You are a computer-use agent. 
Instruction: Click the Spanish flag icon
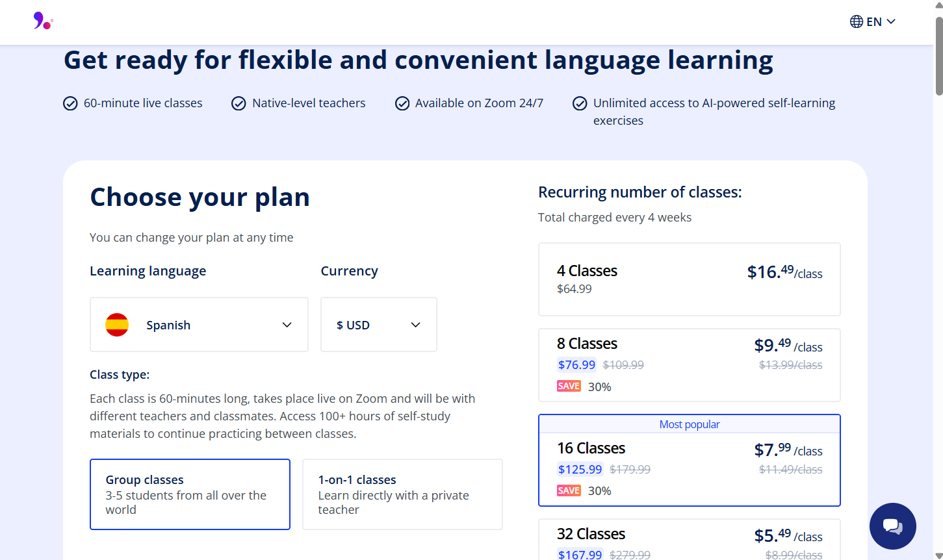[x=117, y=325]
